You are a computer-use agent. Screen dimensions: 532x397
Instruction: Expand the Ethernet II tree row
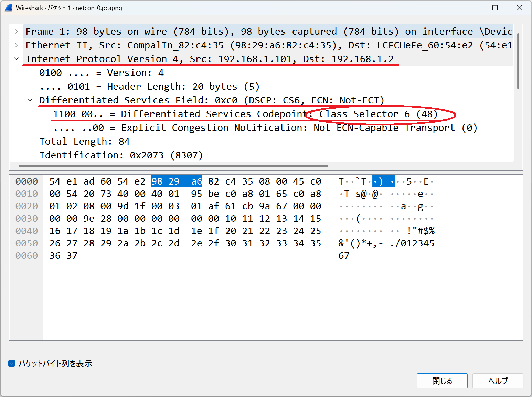pos(17,45)
